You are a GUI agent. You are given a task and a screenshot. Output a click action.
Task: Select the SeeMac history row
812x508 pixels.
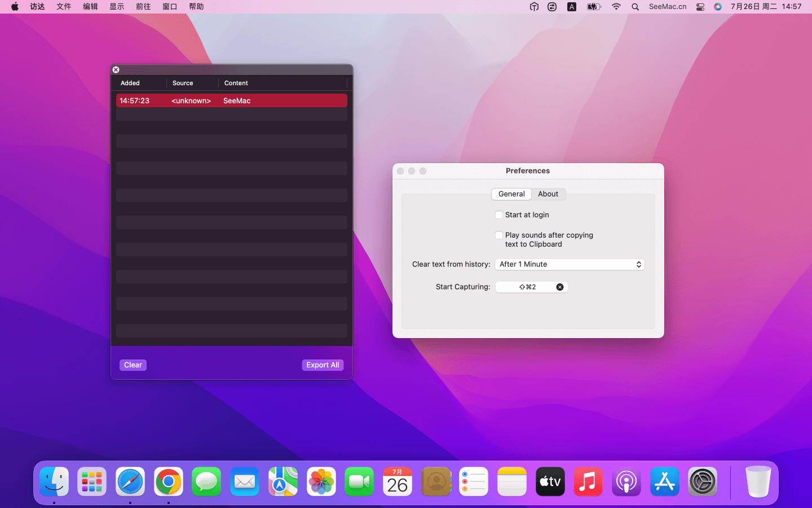pos(231,101)
